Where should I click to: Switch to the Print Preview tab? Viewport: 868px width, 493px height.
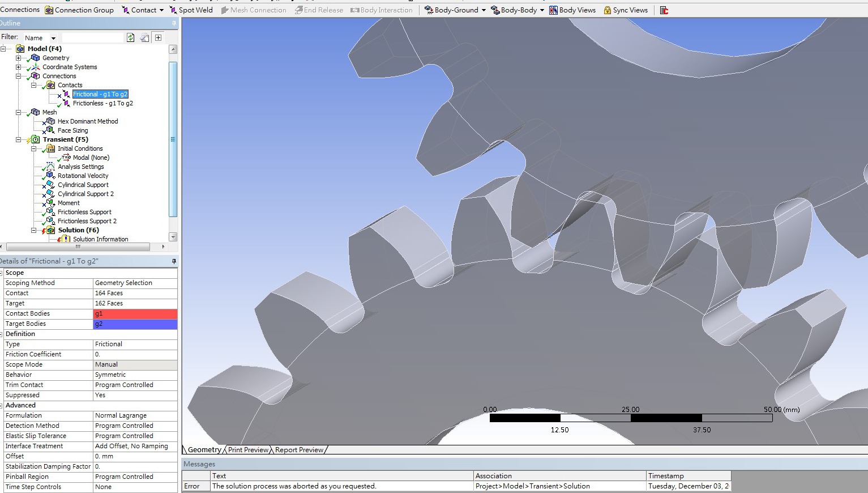pyautogui.click(x=248, y=450)
